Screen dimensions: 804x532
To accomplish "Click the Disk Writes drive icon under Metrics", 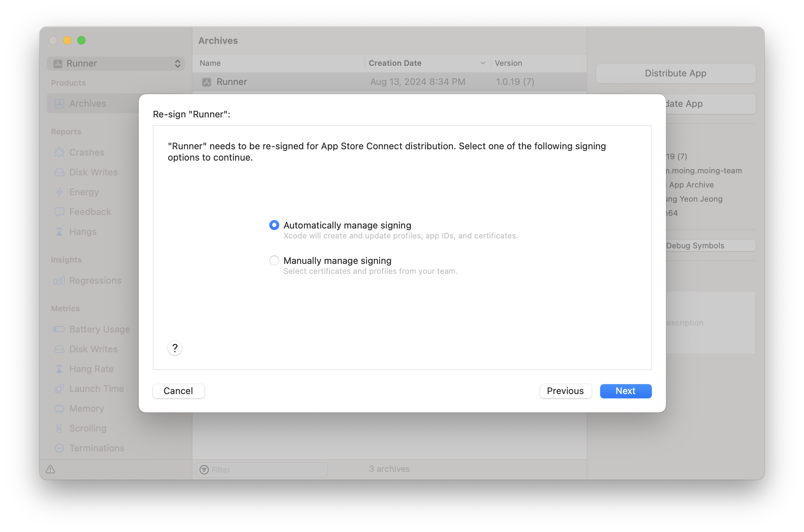I will point(59,349).
